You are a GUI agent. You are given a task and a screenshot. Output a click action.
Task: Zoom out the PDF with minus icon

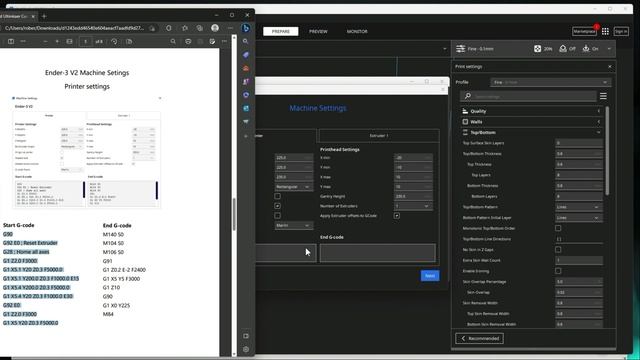click(45, 41)
